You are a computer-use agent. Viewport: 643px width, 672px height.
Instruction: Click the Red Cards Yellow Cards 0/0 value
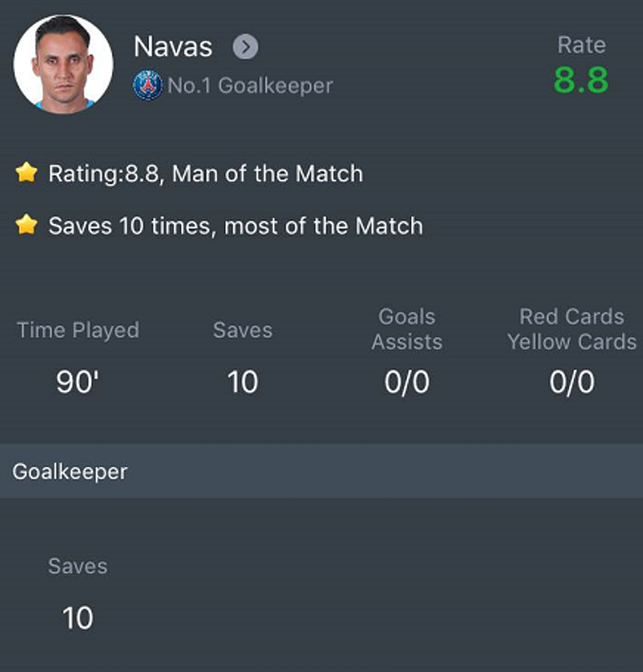click(x=572, y=382)
